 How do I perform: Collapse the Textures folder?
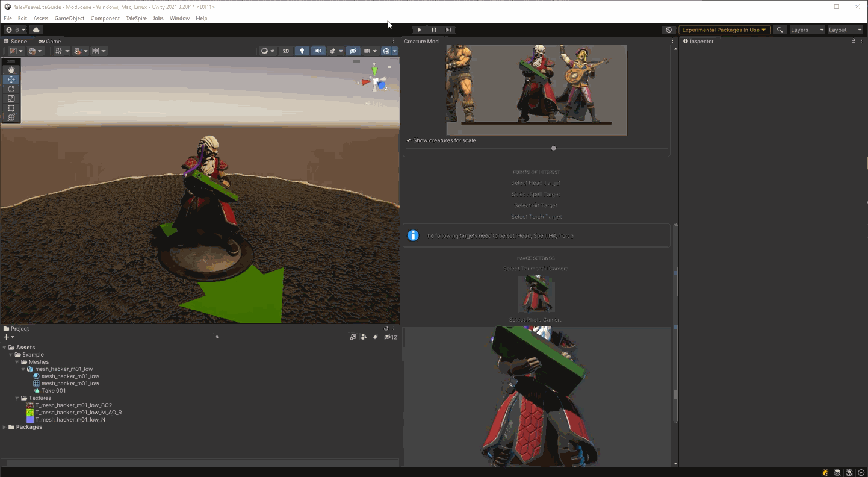17,398
